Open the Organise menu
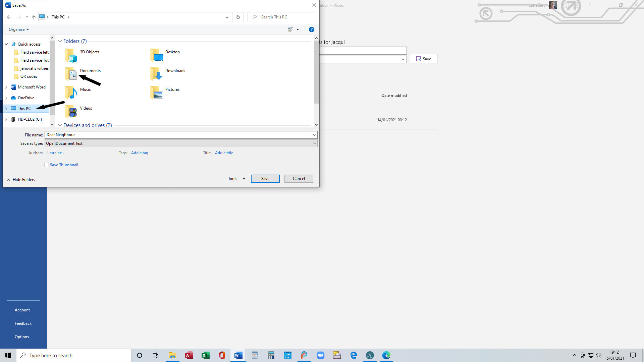This screenshot has width=644, height=362. coord(18,29)
